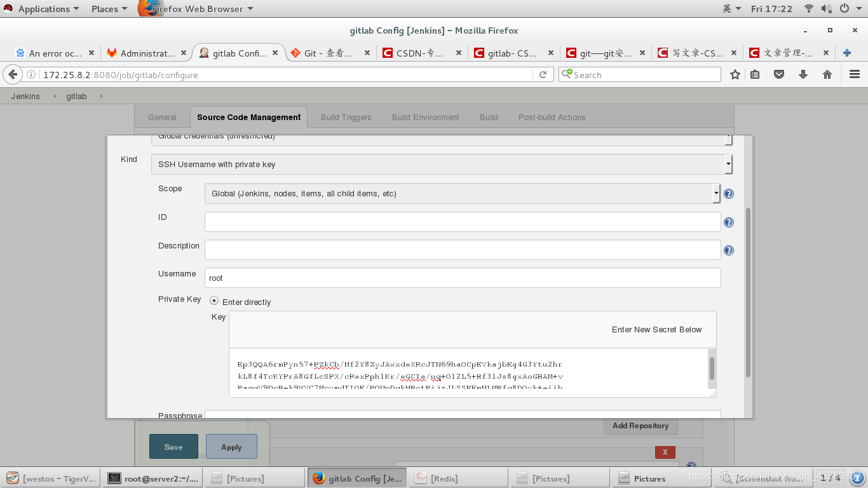Click in the ID input field

(462, 222)
